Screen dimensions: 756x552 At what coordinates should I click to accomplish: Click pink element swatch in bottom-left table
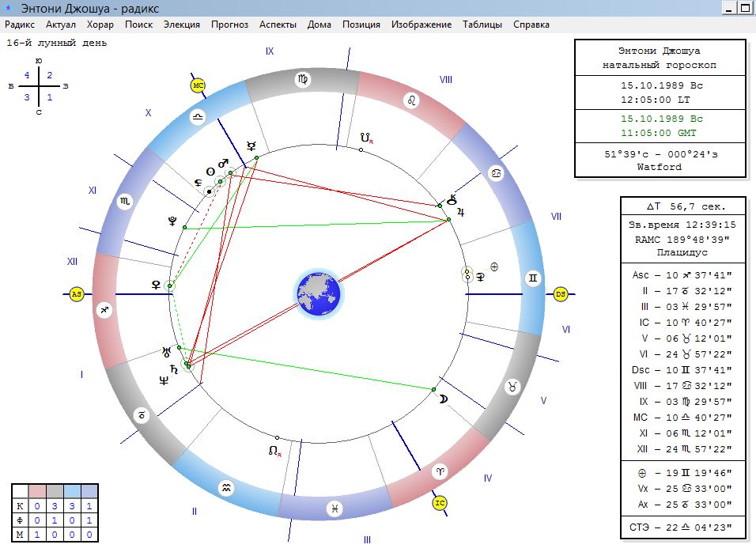coord(36,491)
